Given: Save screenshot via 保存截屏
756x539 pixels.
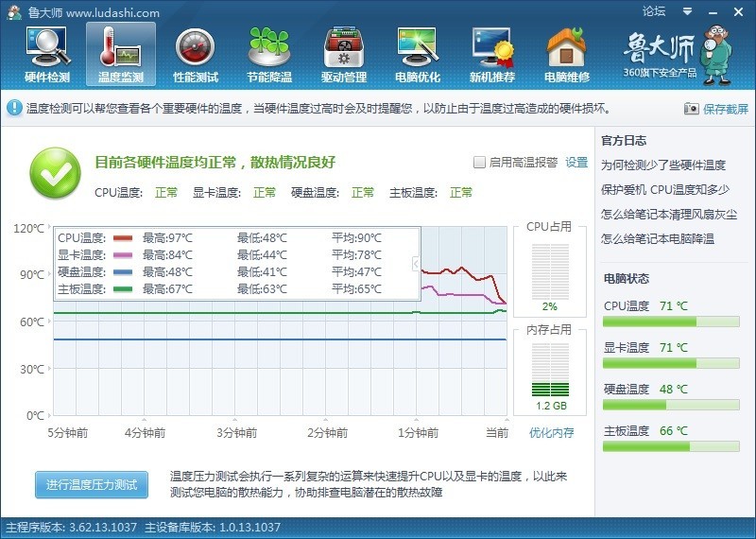Looking at the screenshot, I should (x=725, y=109).
